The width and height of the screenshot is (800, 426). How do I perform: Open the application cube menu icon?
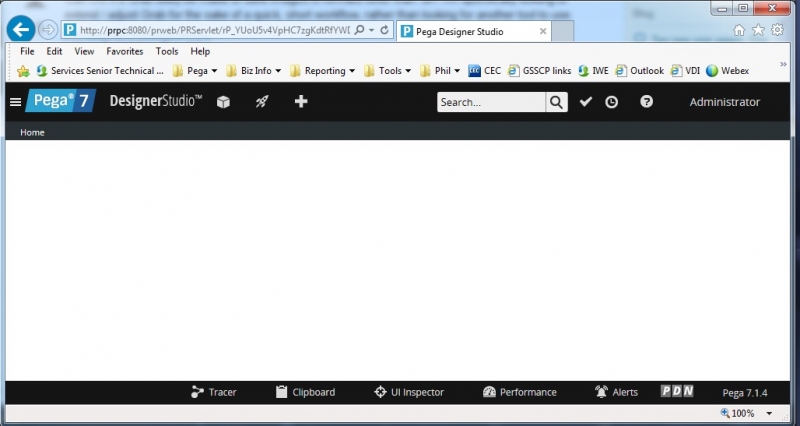(x=223, y=102)
